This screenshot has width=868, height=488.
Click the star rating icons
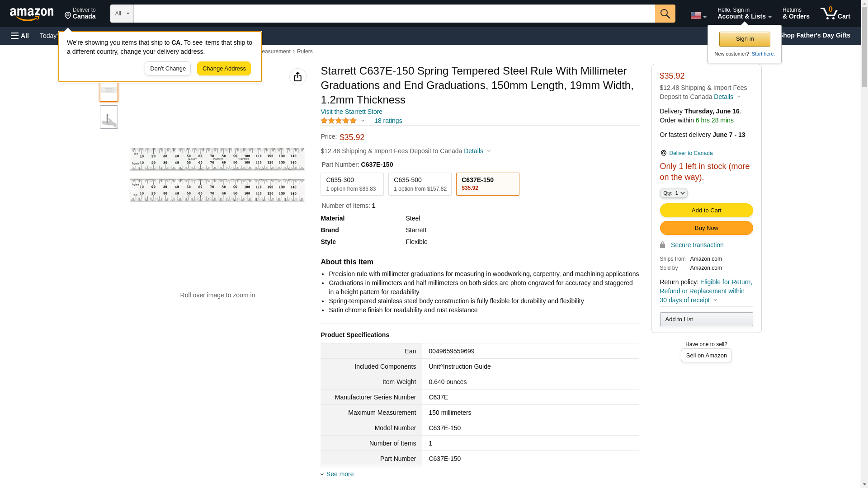point(339,121)
